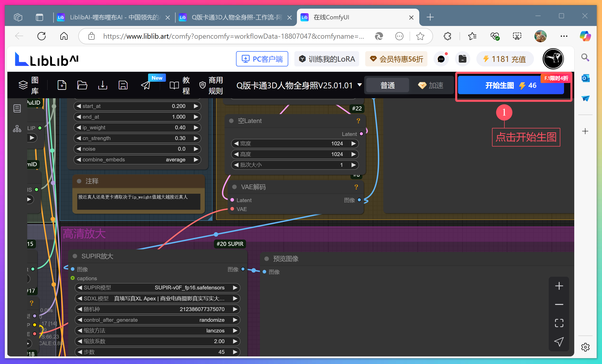Viewport: 602px width, 364px height.
Task: Save the workflow with the floppy disk icon
Action: click(123, 85)
